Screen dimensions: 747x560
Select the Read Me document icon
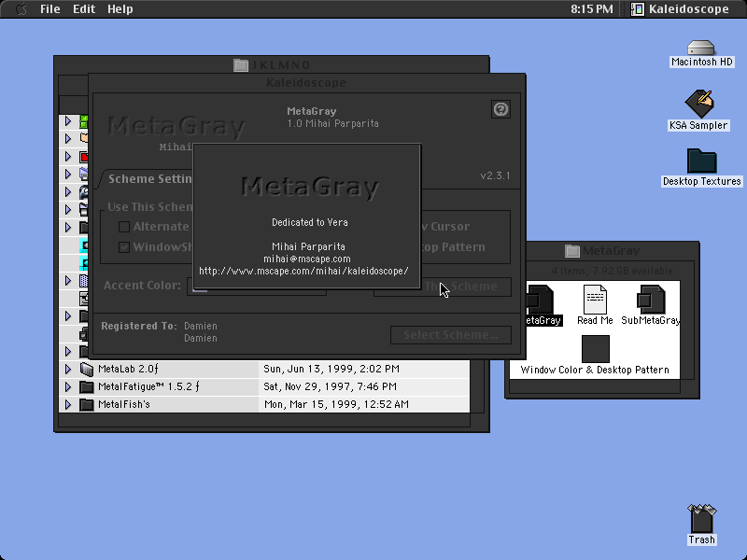(595, 300)
